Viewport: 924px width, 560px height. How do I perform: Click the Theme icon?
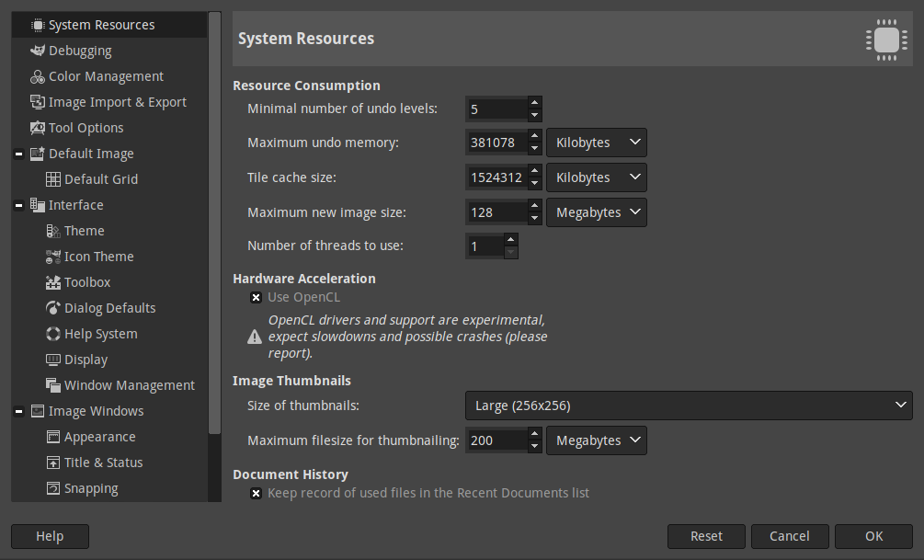pyautogui.click(x=53, y=231)
